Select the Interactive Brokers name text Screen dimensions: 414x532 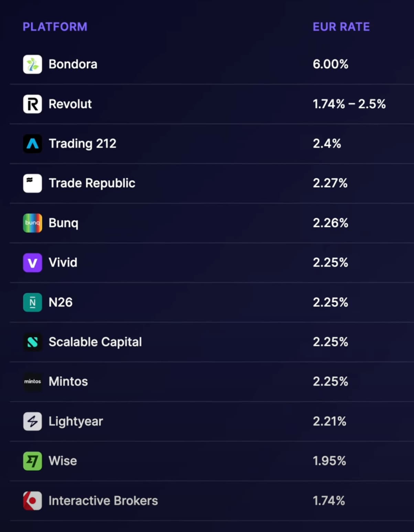[x=103, y=501]
